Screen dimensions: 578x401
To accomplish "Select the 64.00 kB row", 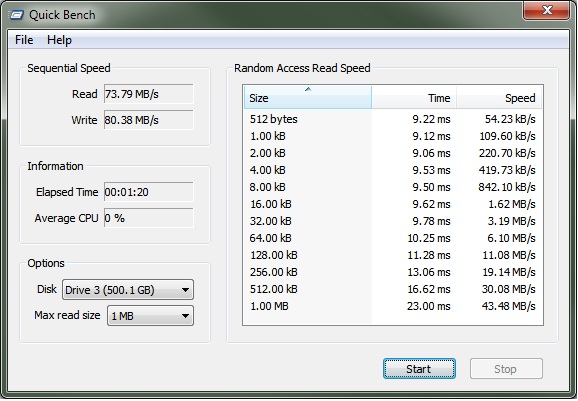I will (393, 238).
